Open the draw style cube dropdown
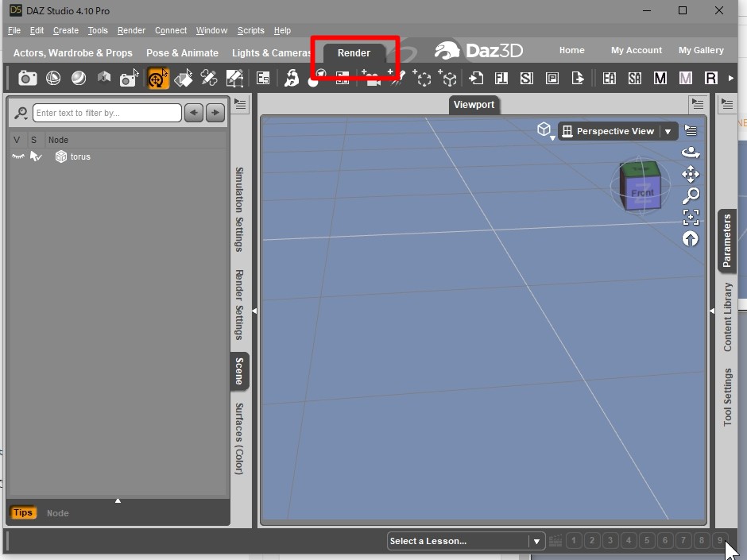 pyautogui.click(x=544, y=130)
